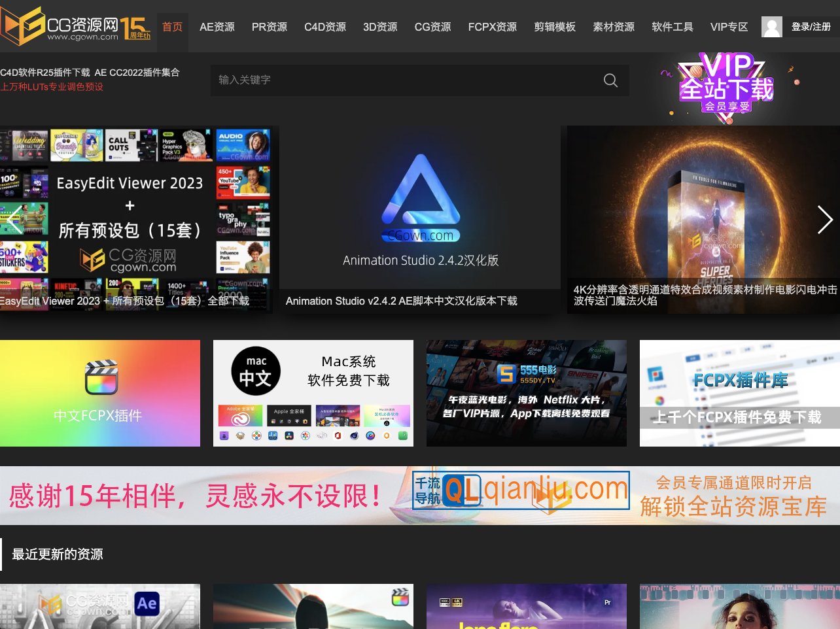Open the 首页 navigation tab
Screen dimensions: 840x629
tap(172, 27)
